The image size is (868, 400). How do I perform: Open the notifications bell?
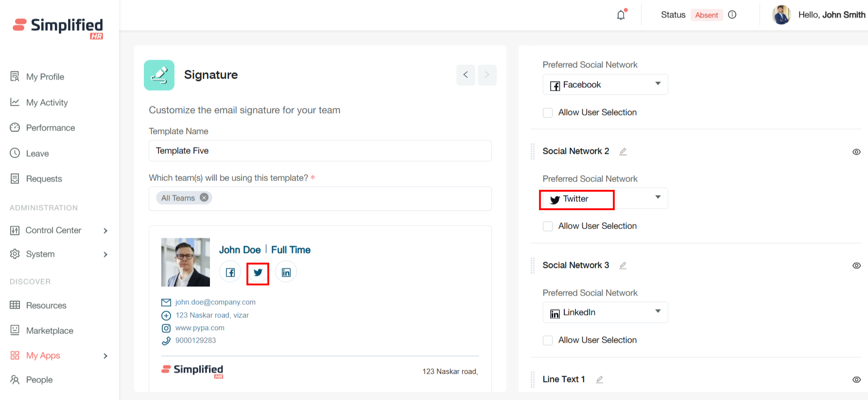(621, 15)
